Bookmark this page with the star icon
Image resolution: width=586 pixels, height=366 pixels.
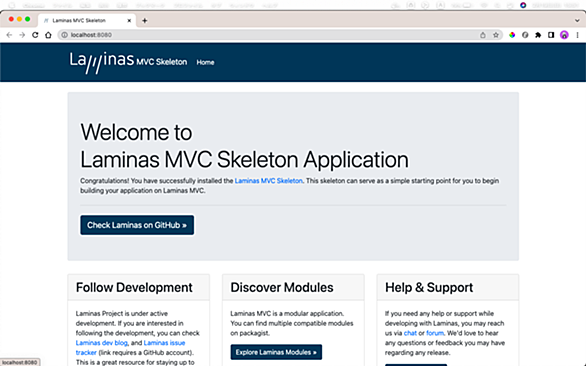(x=496, y=35)
